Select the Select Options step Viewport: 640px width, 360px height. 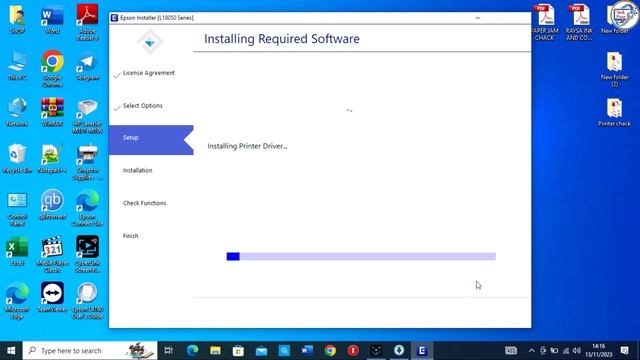(x=142, y=106)
